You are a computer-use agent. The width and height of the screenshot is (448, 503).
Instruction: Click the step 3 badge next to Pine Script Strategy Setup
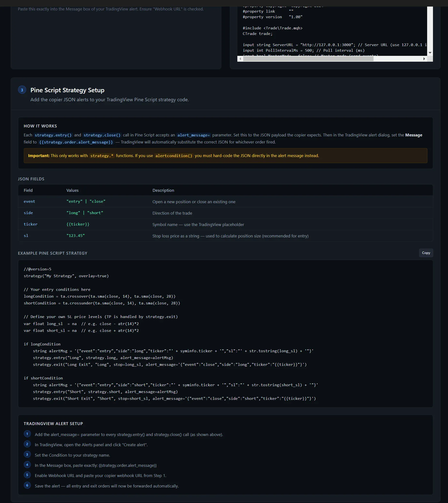[22, 90]
